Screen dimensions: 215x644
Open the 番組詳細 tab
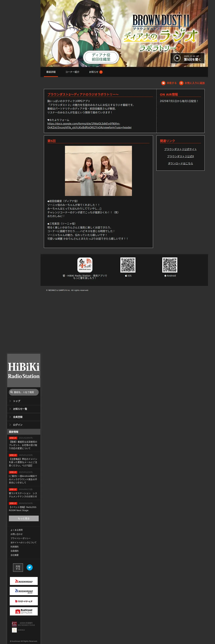click(51, 72)
